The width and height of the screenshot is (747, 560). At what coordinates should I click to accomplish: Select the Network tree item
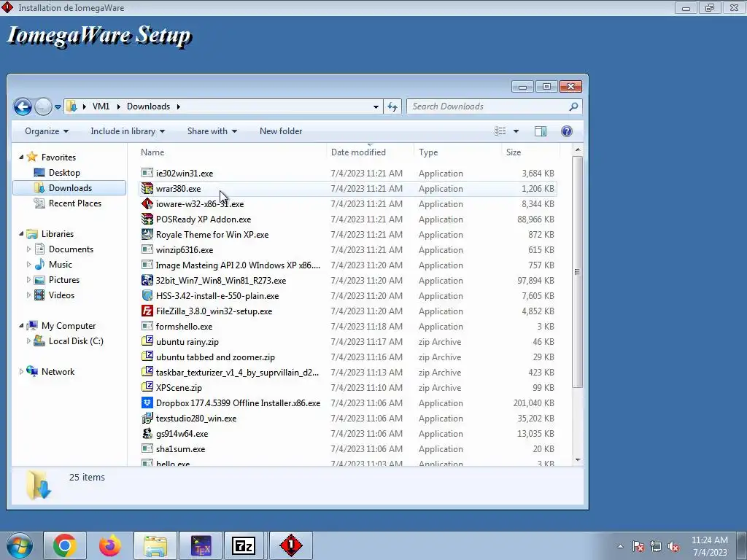tap(58, 371)
